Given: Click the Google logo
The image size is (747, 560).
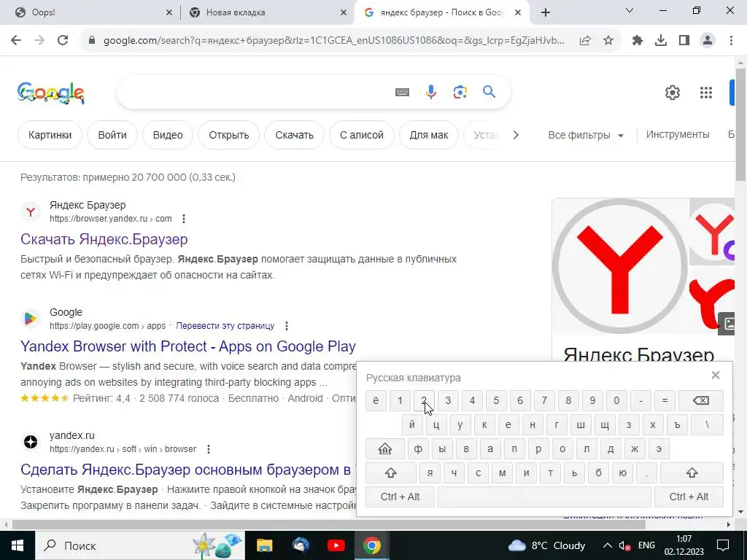Looking at the screenshot, I should pos(51,93).
